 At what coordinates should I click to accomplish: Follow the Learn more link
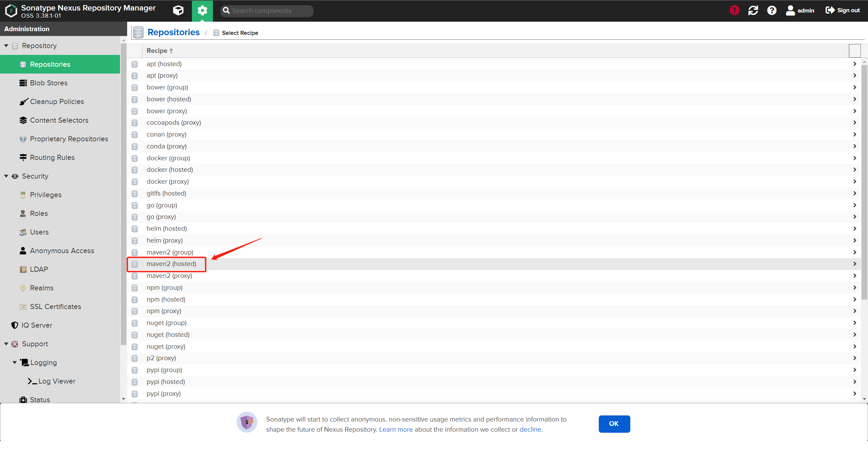(x=396, y=430)
